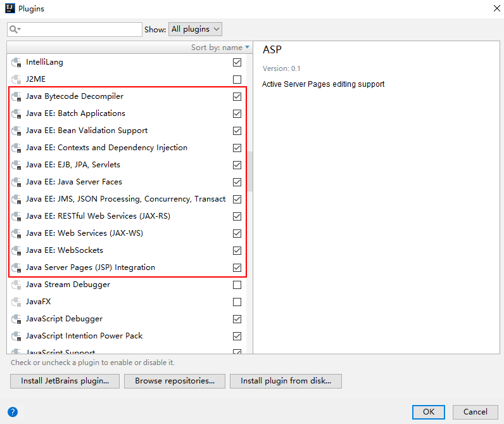Click the WebSockets plugin icon
Image resolution: width=504 pixels, height=424 pixels.
coord(16,250)
